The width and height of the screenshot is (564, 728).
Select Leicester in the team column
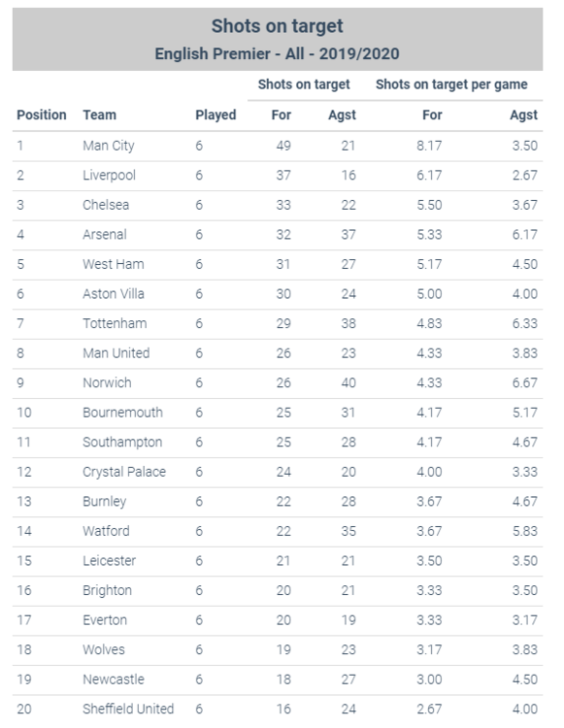pos(109,561)
